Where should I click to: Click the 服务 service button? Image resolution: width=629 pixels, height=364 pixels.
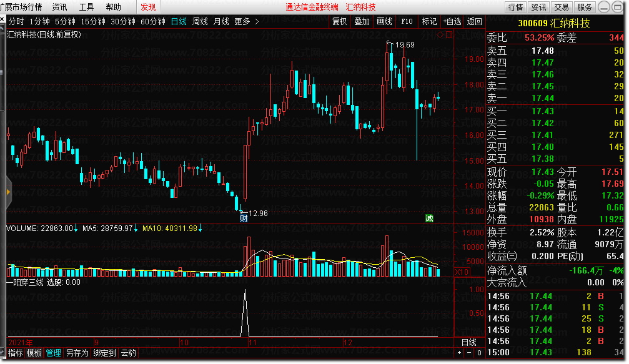pos(585,7)
